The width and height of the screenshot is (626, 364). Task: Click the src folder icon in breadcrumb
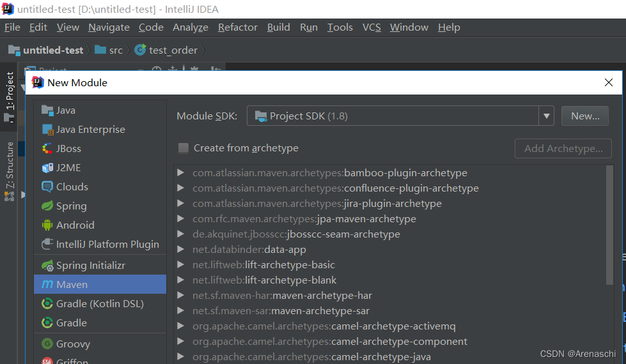point(100,50)
